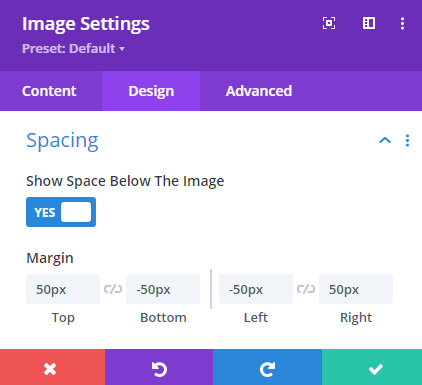Image resolution: width=422 pixels, height=385 pixels.
Task: Click the Left margin input field
Action: pos(256,289)
